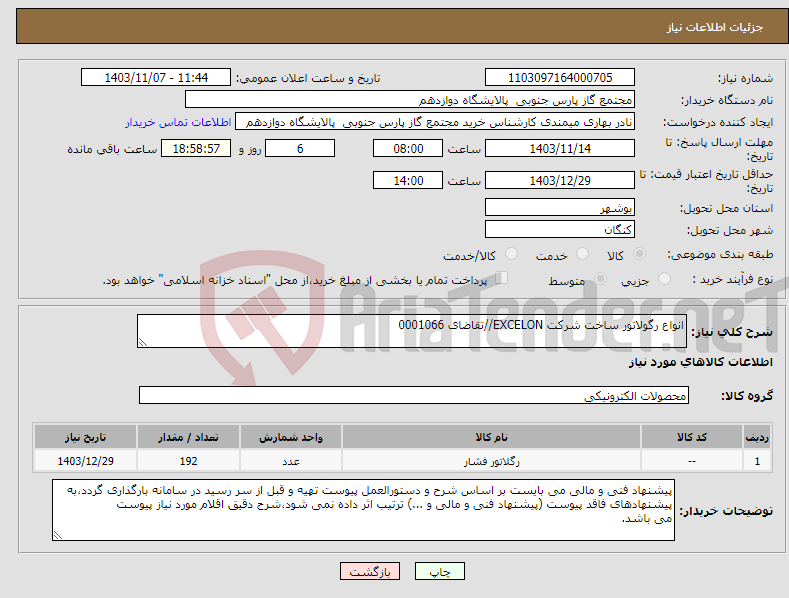Click the چاپ print button
Screen dimensions: 789x598
[440, 571]
